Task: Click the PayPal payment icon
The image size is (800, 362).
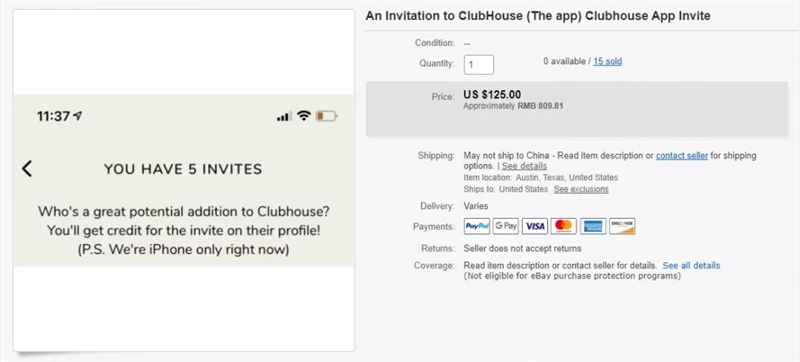Action: [x=477, y=226]
